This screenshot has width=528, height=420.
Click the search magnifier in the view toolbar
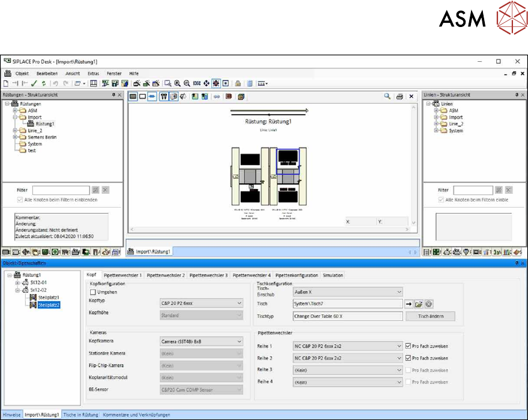(x=387, y=96)
